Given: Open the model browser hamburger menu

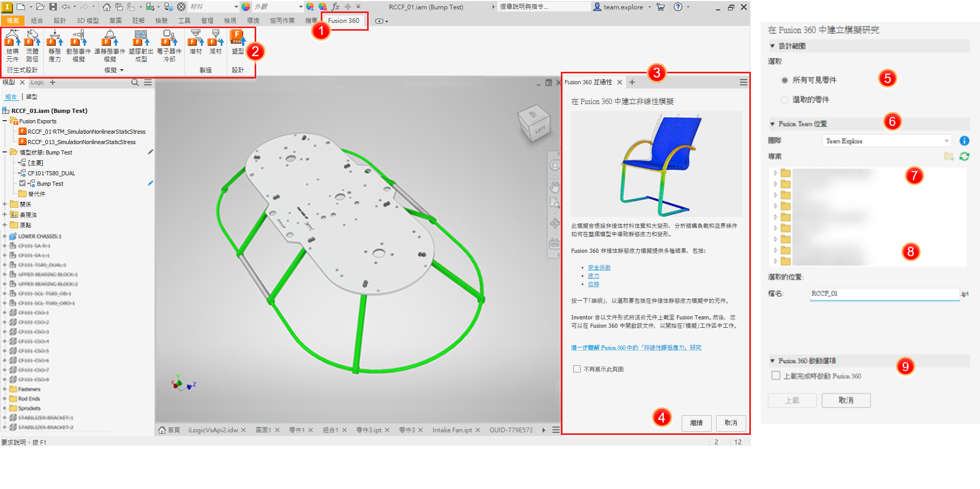Looking at the screenshot, I should pos(148,82).
